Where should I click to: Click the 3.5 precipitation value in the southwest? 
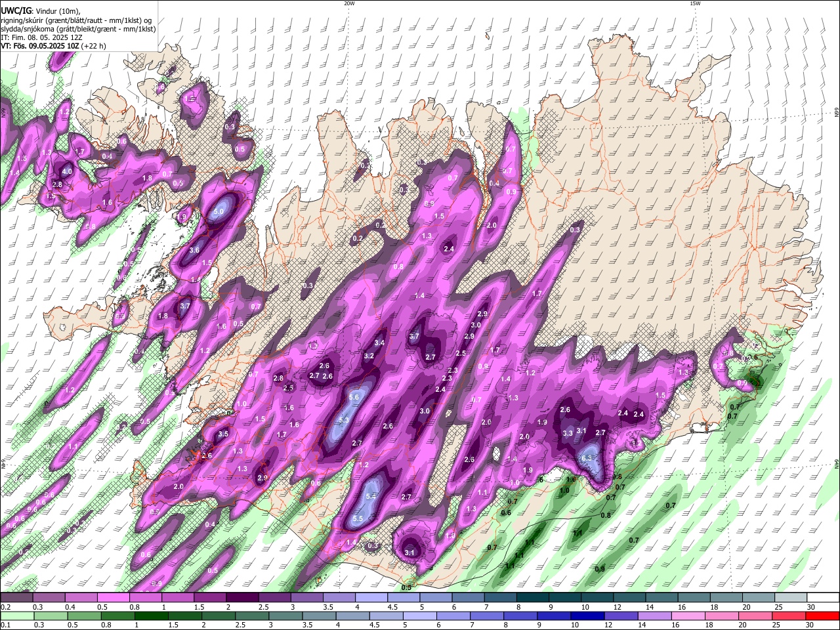point(223,434)
